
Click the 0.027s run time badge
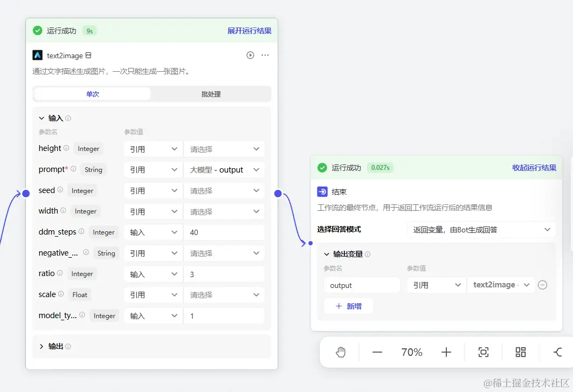380,168
